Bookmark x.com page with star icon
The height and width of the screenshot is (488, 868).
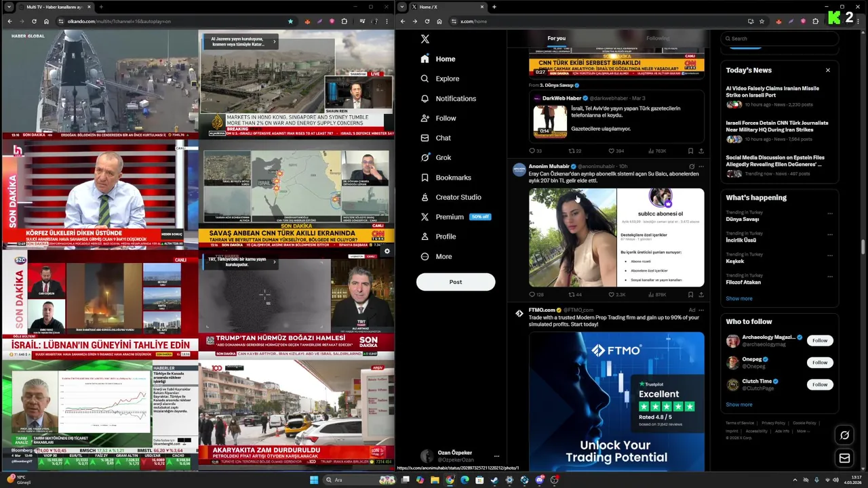(762, 21)
